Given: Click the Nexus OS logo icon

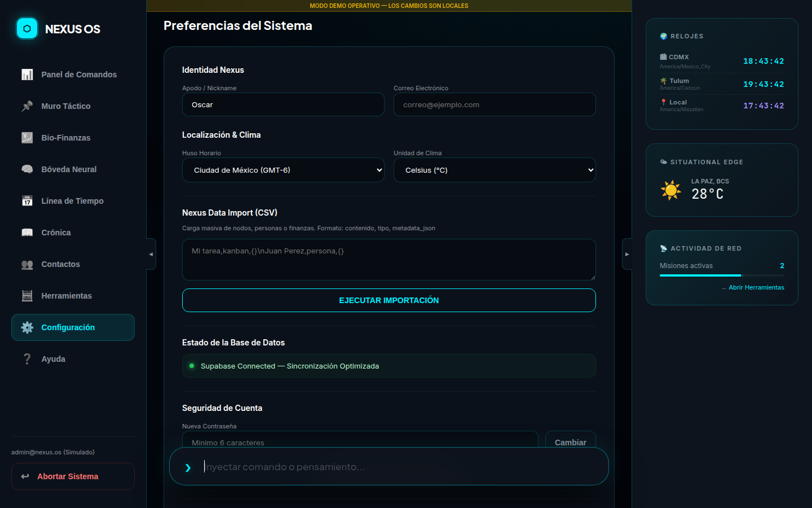Looking at the screenshot, I should pyautogui.click(x=27, y=28).
